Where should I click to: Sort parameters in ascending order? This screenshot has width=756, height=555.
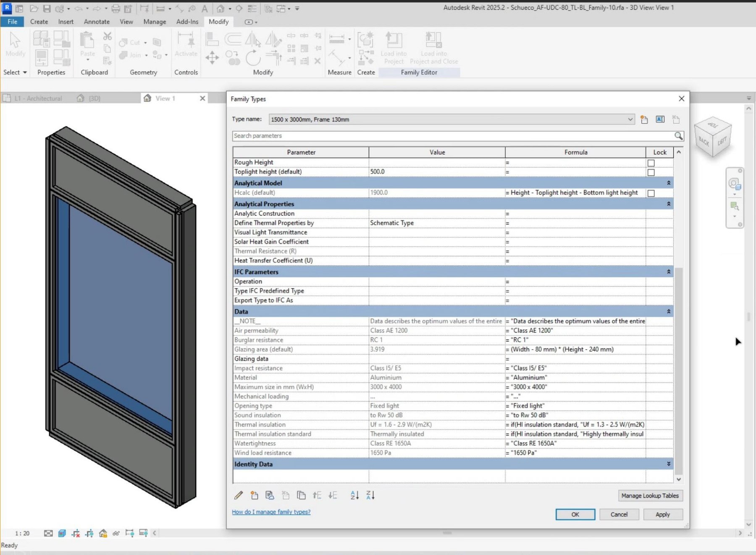point(354,495)
